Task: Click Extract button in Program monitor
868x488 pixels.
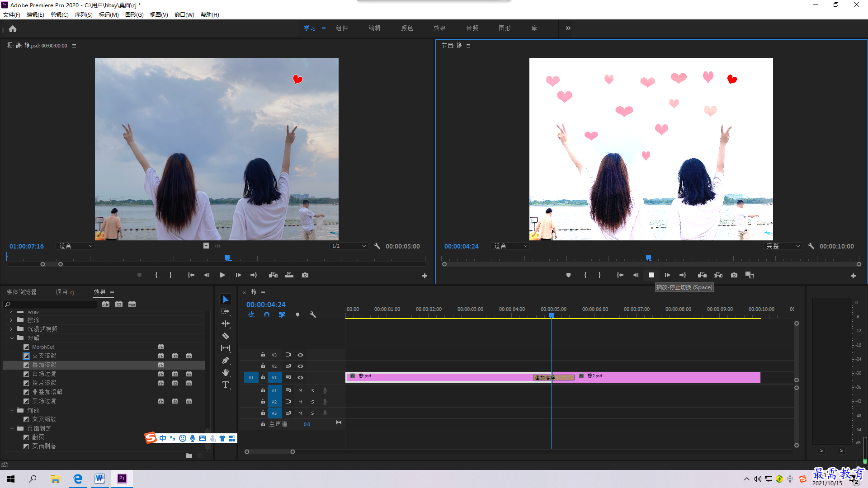Action: 718,275
